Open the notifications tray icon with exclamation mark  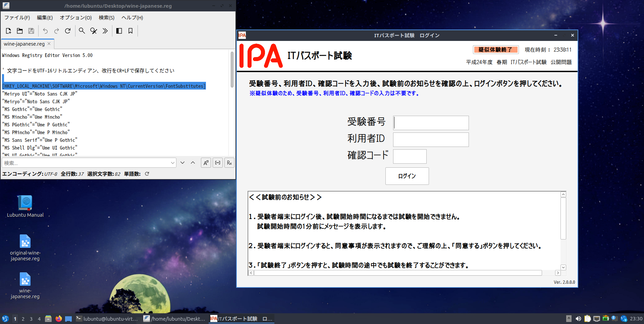(614, 318)
